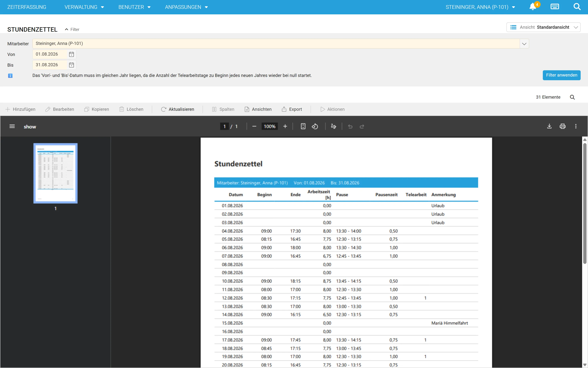Open the Ansicht Standardansicht dropdown
The image size is (588, 368).
[543, 27]
